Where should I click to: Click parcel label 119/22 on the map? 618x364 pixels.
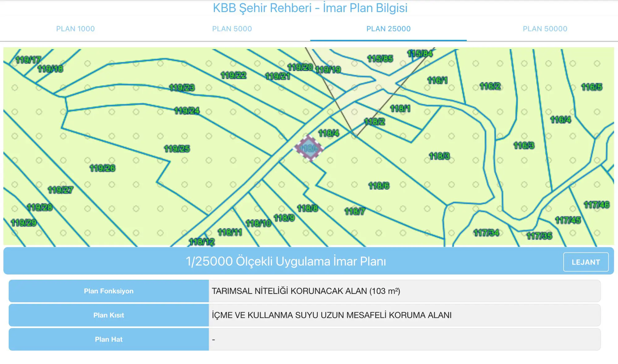click(x=234, y=75)
